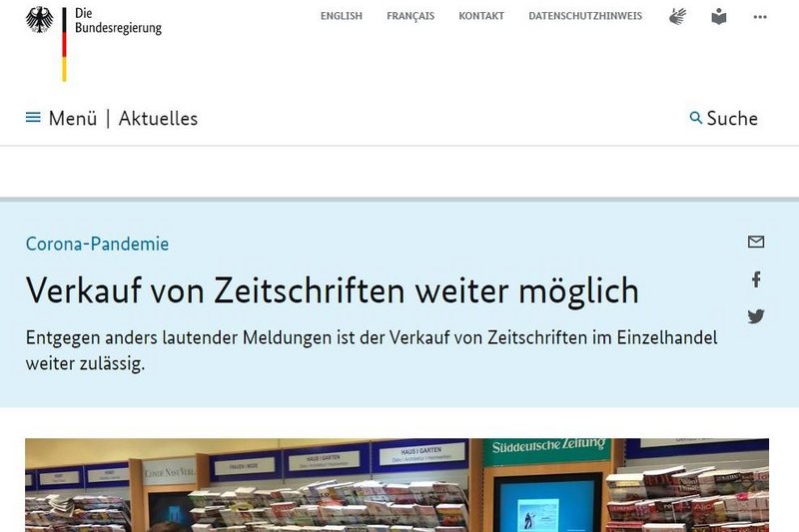Screen dimensions: 799x532
Task: Share the article on Facebook
Action: tap(756, 279)
